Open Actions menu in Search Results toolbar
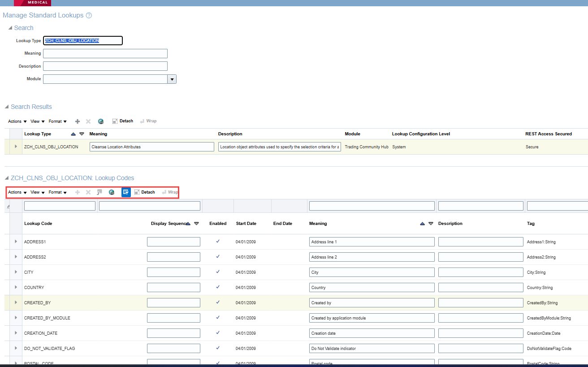The image size is (588, 367). point(17,121)
